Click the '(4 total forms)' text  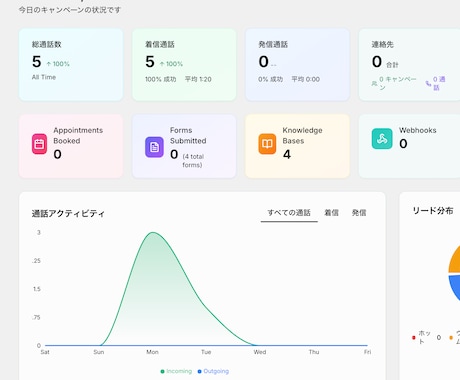click(193, 160)
